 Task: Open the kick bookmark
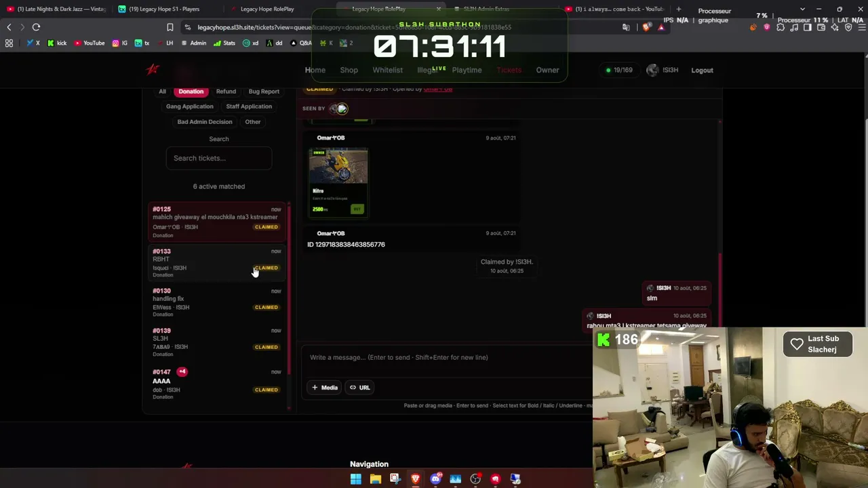tap(57, 43)
